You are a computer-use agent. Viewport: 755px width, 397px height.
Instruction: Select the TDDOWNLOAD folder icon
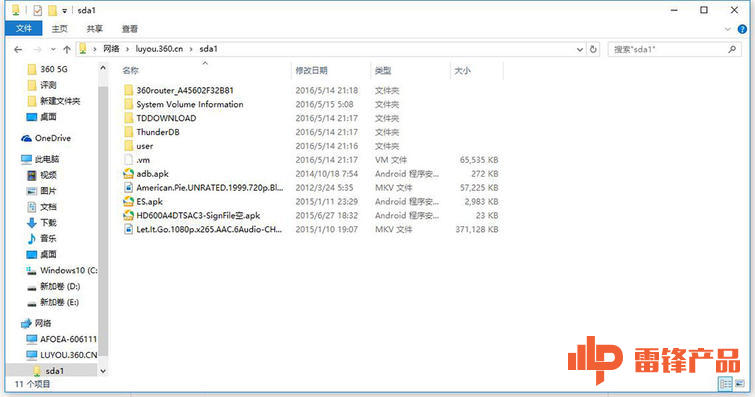129,118
